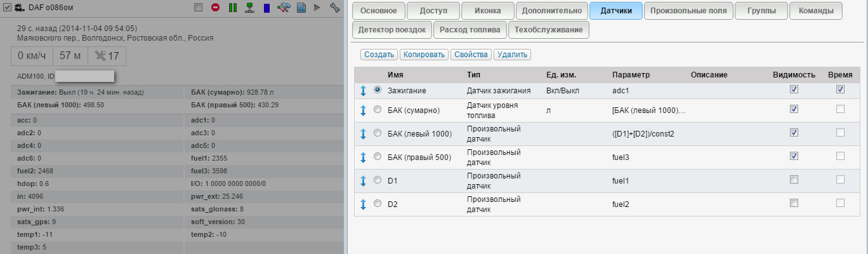Viewport: 868px width, 254px height.
Task: Click the route track icon with red pins
Action: pyautogui.click(x=284, y=8)
